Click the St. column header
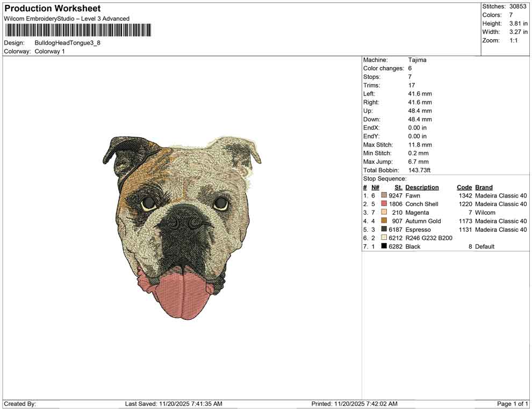This screenshot has height=409, width=532. [398, 187]
